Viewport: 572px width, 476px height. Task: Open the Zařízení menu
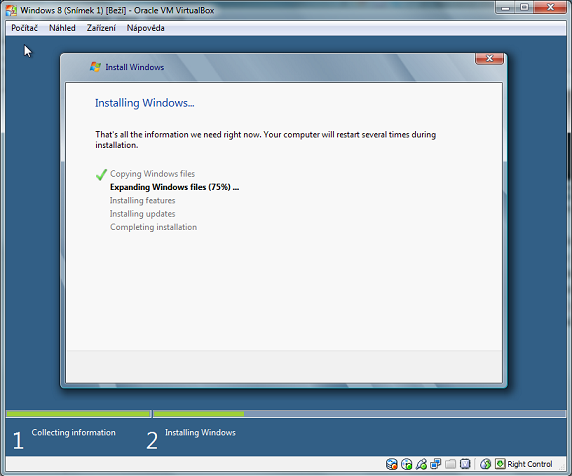pyautogui.click(x=101, y=28)
